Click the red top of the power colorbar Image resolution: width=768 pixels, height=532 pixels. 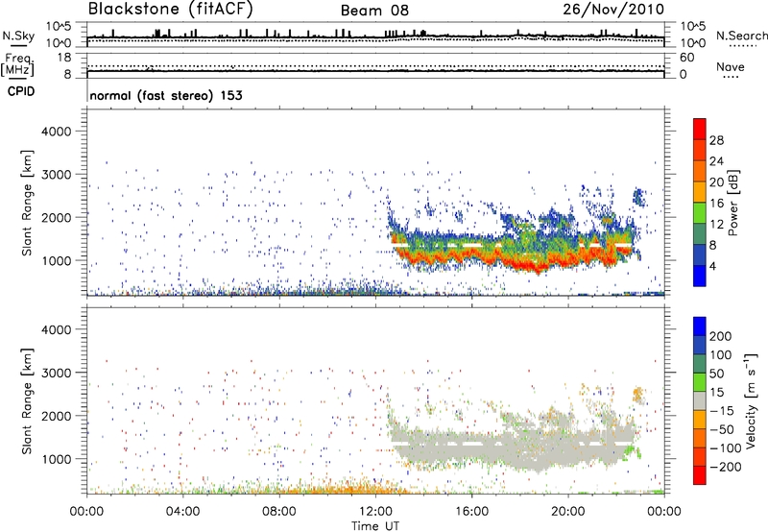(x=700, y=129)
